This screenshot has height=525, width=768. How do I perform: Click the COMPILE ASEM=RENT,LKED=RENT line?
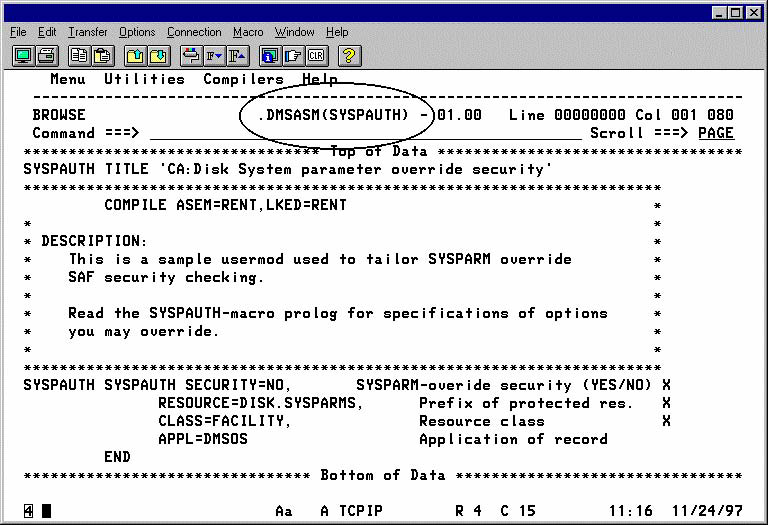pos(225,205)
